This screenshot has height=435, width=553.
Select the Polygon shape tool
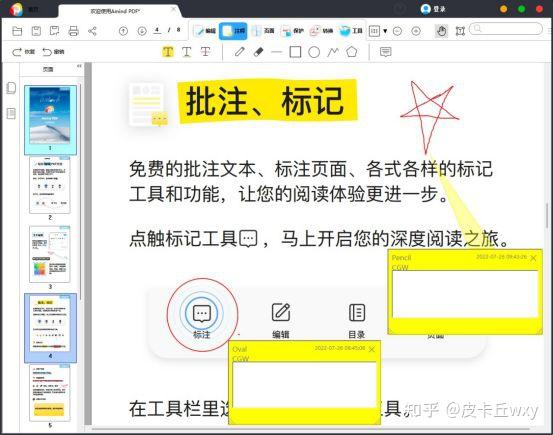[x=351, y=52]
